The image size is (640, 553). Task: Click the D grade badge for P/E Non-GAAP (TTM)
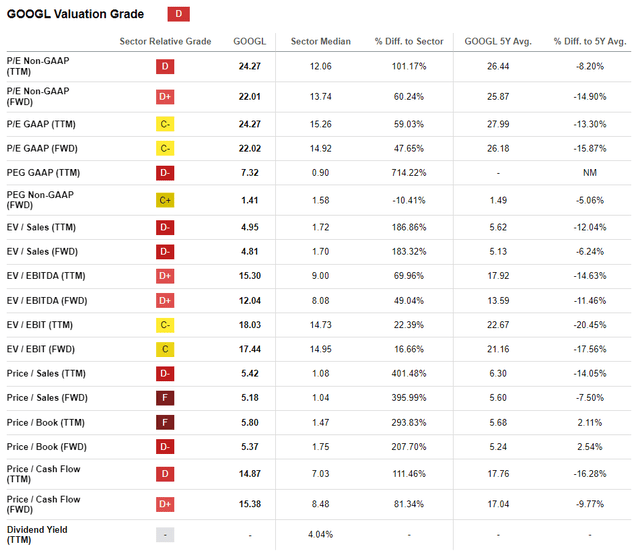click(165, 68)
